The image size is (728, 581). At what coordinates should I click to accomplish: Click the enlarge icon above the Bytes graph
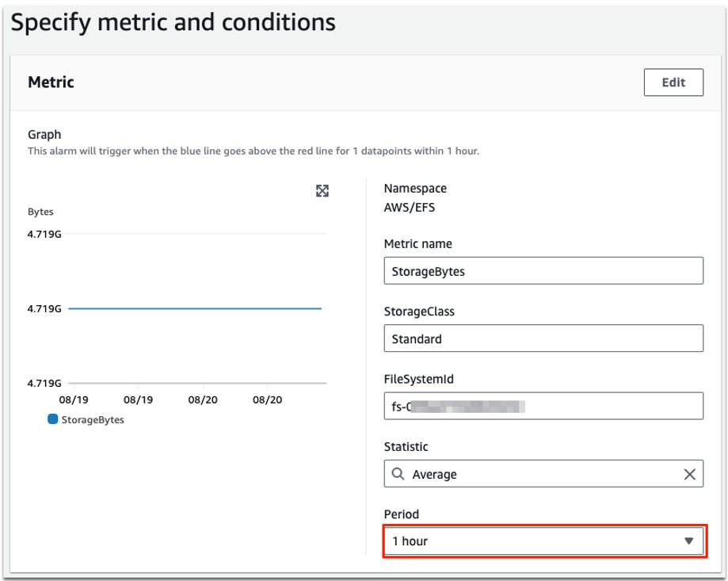click(322, 191)
